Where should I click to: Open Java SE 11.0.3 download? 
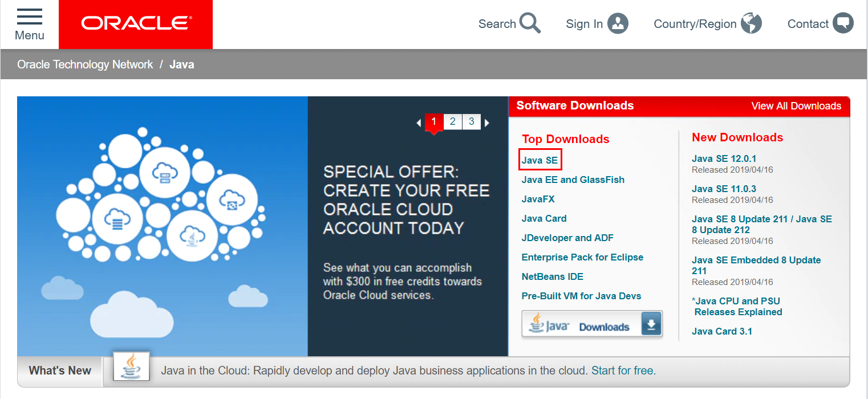coord(724,189)
